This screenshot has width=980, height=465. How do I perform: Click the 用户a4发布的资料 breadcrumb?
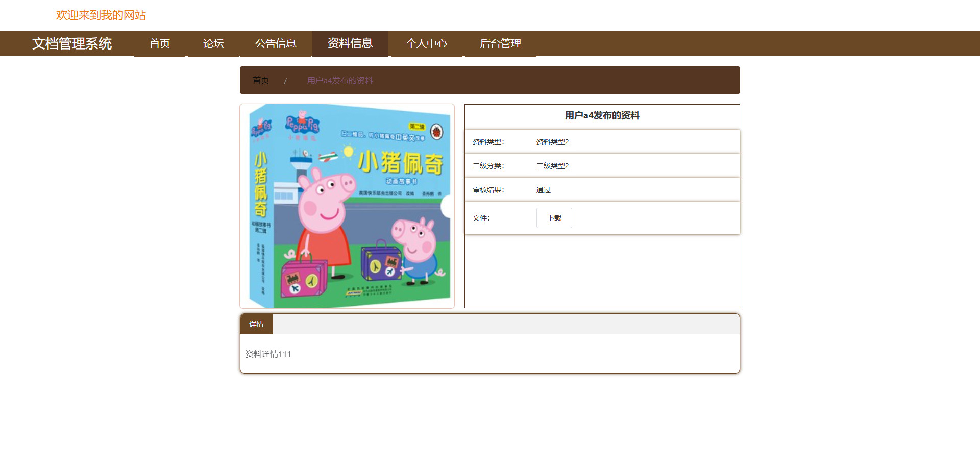pyautogui.click(x=340, y=80)
